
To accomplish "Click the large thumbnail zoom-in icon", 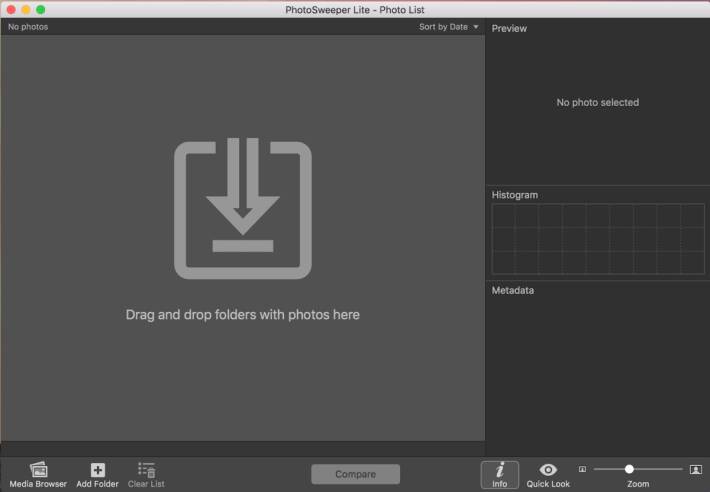I will (696, 469).
